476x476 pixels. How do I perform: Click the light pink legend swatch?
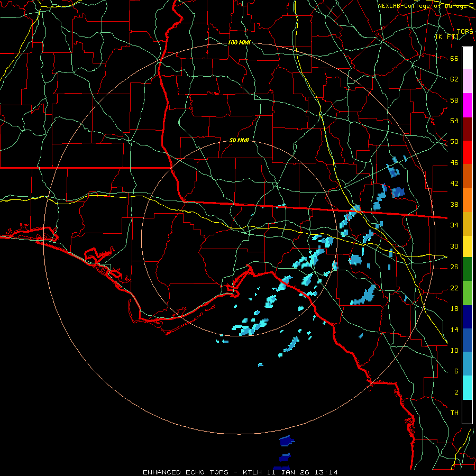point(467,81)
